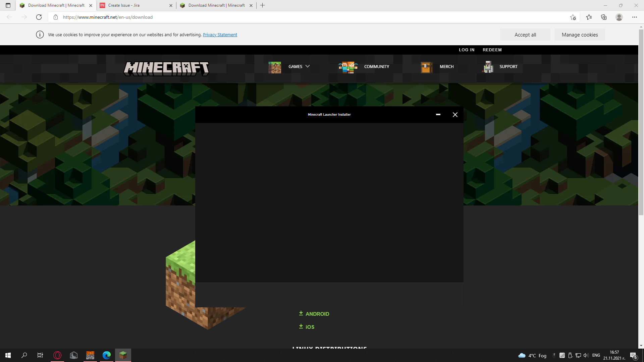The image size is (644, 362).
Task: Click the Android download link
Action: [x=317, y=314]
